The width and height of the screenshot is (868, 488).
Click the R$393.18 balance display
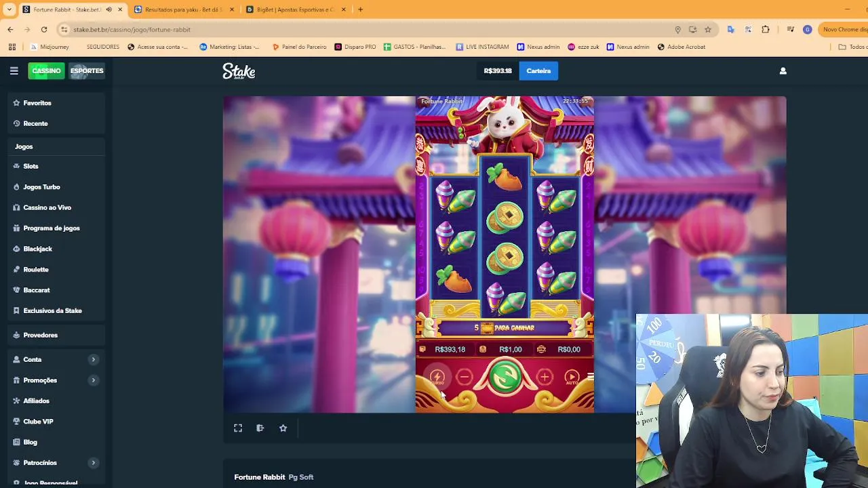(x=498, y=70)
